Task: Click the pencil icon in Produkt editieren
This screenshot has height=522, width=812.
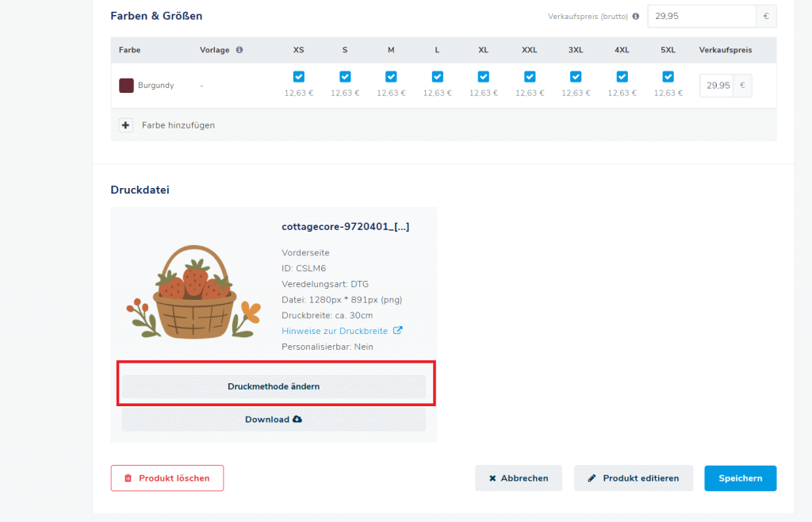Action: coord(592,478)
